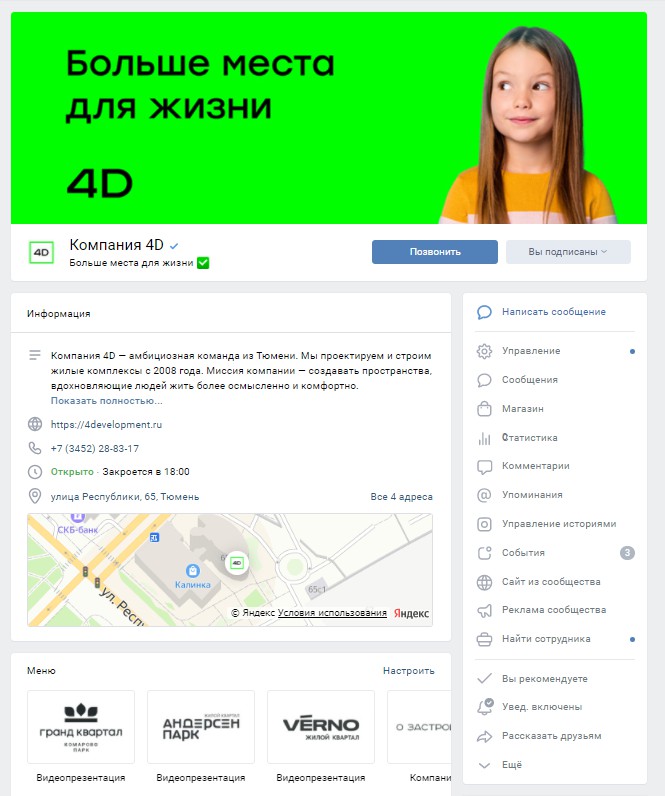Click the clock icon beside opening hours
Viewport: 665px width, 796px height.
click(35, 472)
